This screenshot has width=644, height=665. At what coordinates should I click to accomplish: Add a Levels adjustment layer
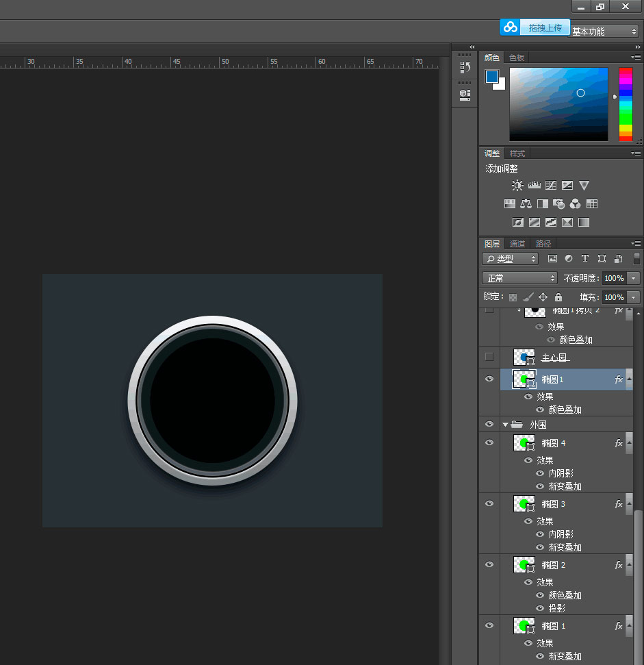534,186
